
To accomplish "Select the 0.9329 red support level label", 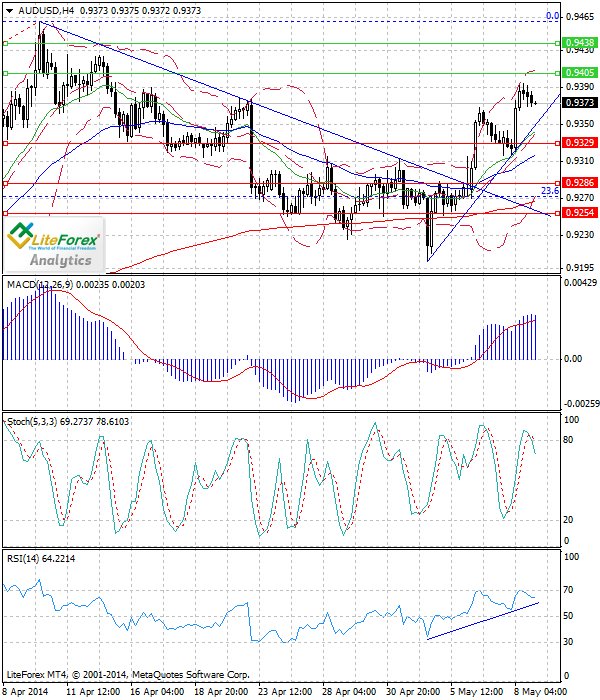I will pyautogui.click(x=580, y=142).
